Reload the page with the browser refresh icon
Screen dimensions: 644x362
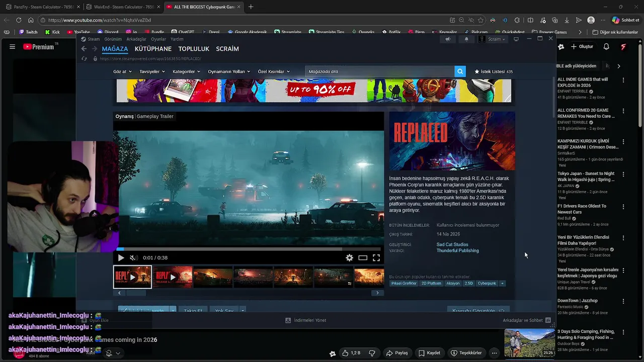click(19, 20)
